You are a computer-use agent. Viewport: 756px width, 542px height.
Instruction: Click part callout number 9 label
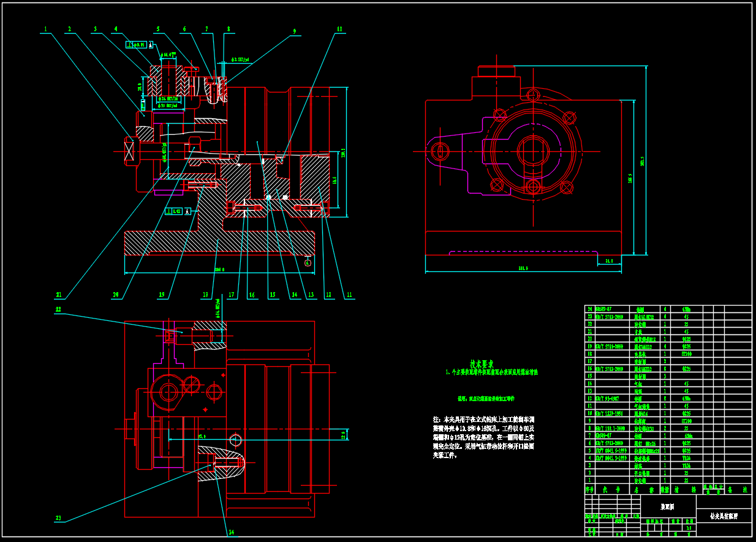point(294,31)
